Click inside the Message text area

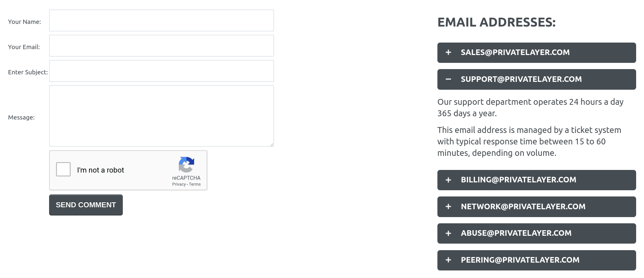pos(161,116)
